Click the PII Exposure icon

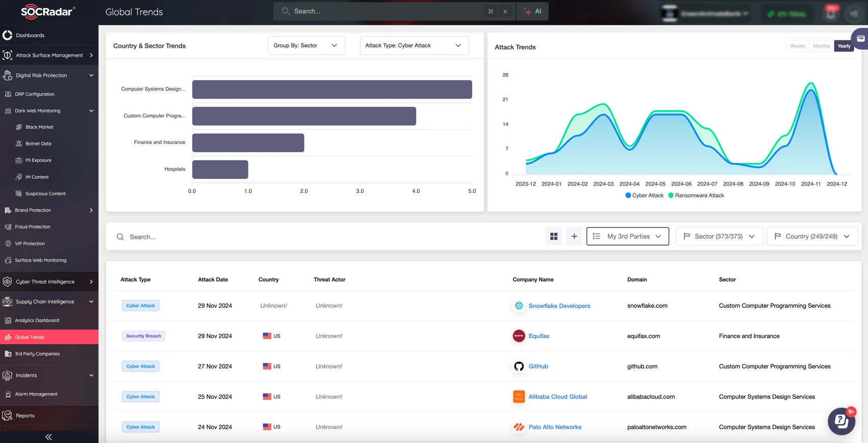[x=19, y=160]
